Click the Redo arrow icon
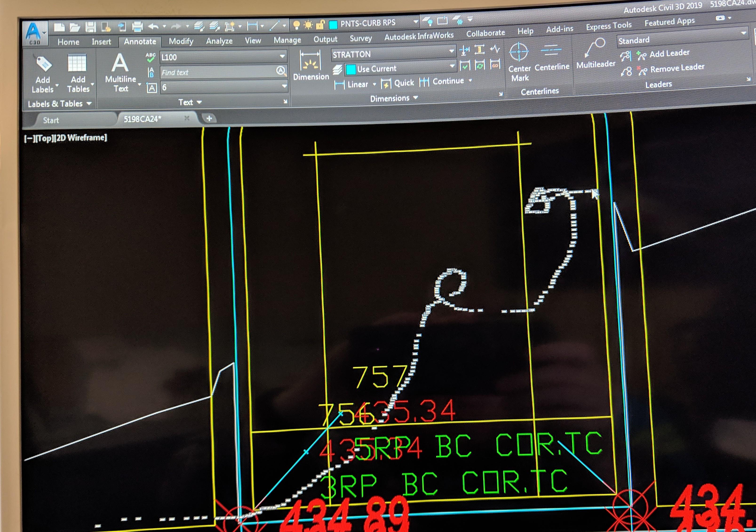This screenshot has height=532, width=756. tap(176, 26)
